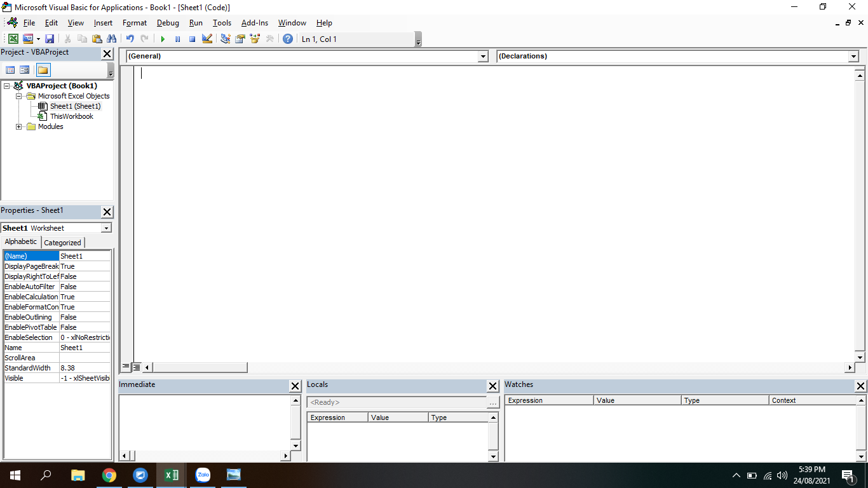Toggle Design Mode icon
The height and width of the screenshot is (488, 868).
pos(207,39)
